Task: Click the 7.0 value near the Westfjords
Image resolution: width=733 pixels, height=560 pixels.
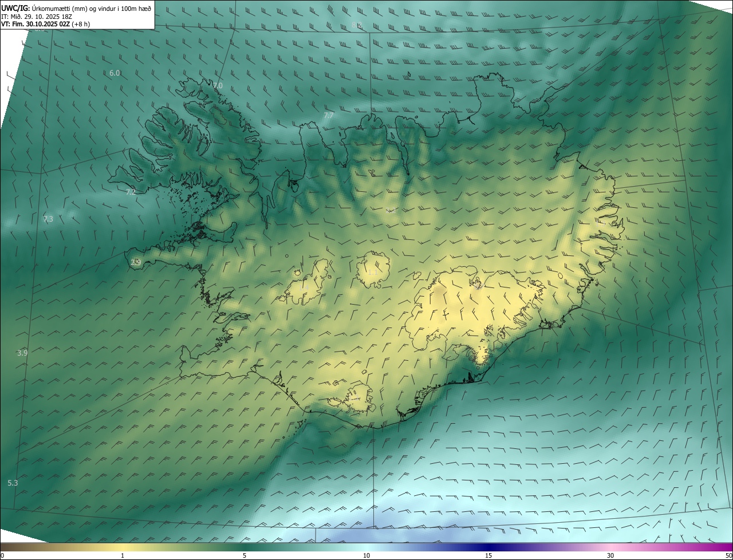Action: point(217,85)
